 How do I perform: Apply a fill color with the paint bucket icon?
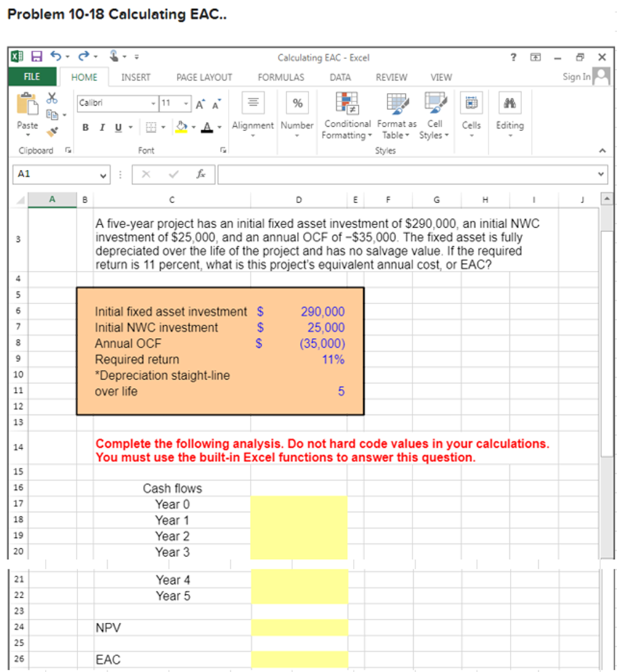click(x=180, y=127)
